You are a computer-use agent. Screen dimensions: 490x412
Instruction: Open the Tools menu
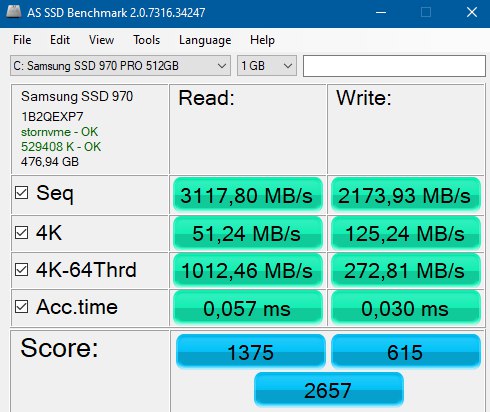pyautogui.click(x=147, y=40)
